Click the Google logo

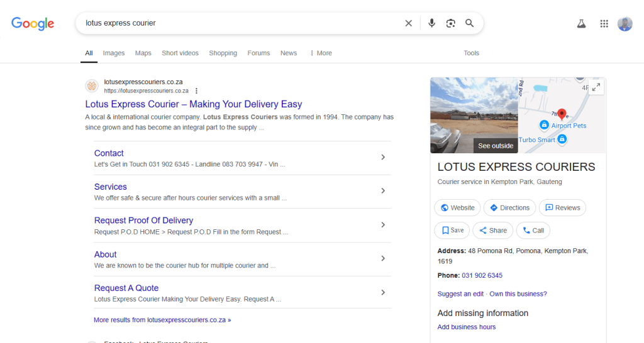click(x=33, y=23)
